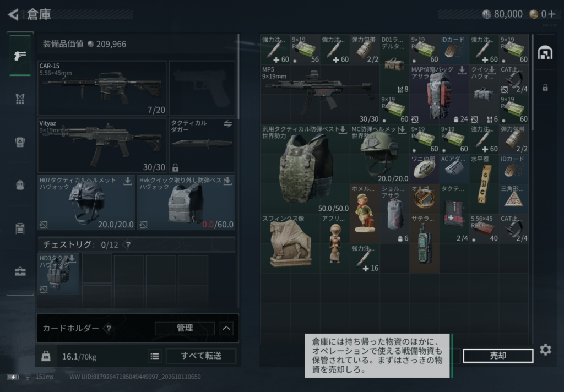This screenshot has width=564, height=392.
Task: Click the battery status icon
Action: 13,377
